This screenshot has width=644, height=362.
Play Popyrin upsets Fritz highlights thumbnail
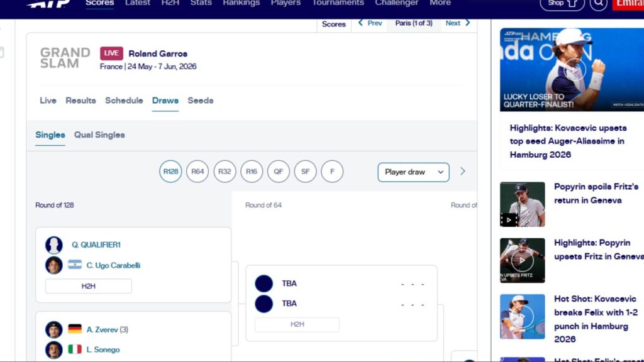coord(523,260)
